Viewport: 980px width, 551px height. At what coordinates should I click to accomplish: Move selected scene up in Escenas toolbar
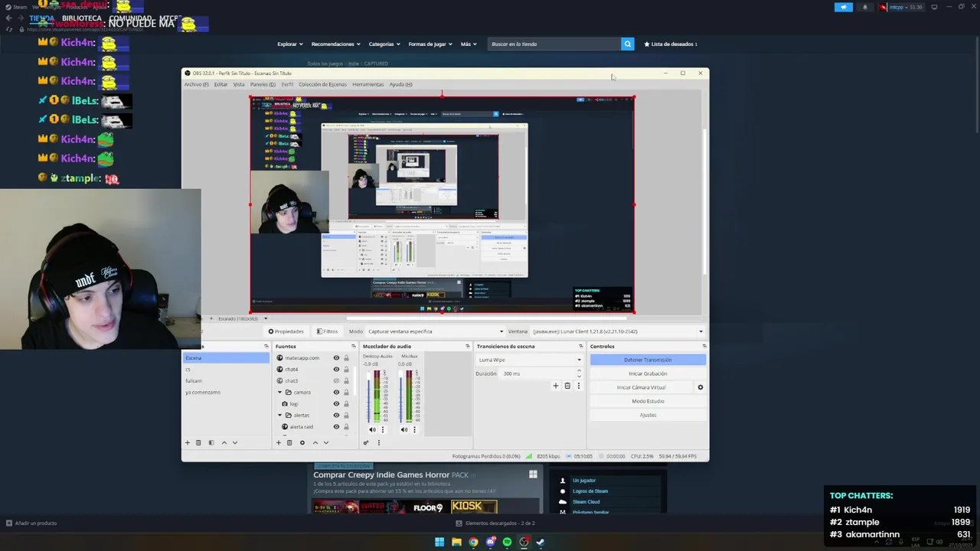point(224,442)
